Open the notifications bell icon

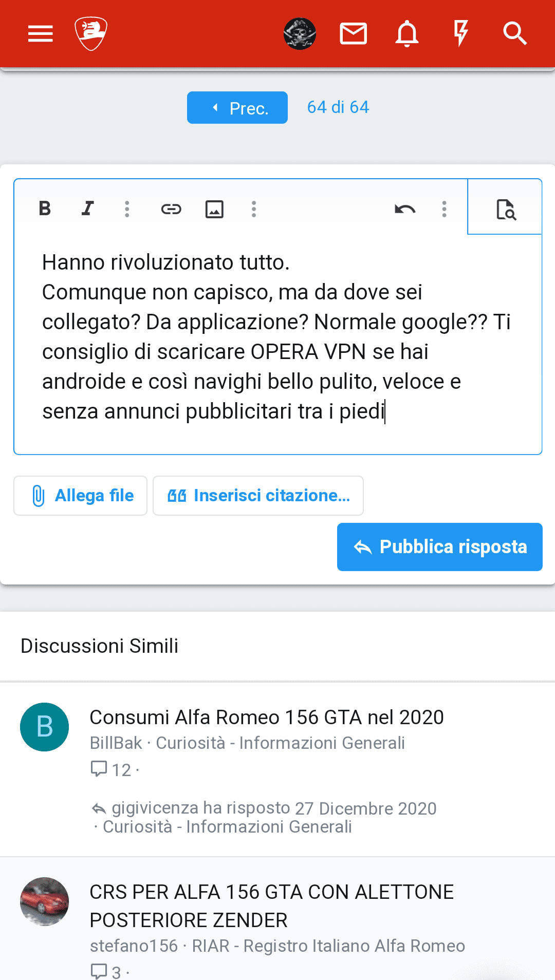point(407,34)
